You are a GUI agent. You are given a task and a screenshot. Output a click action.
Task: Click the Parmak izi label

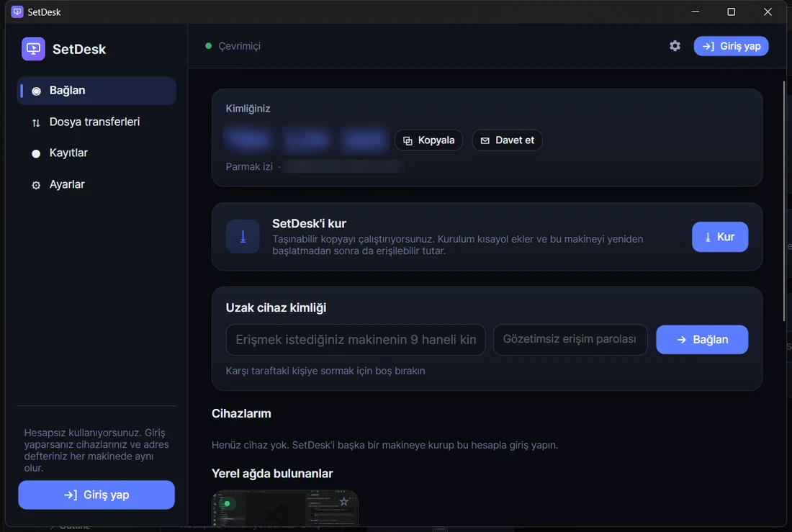[249, 167]
